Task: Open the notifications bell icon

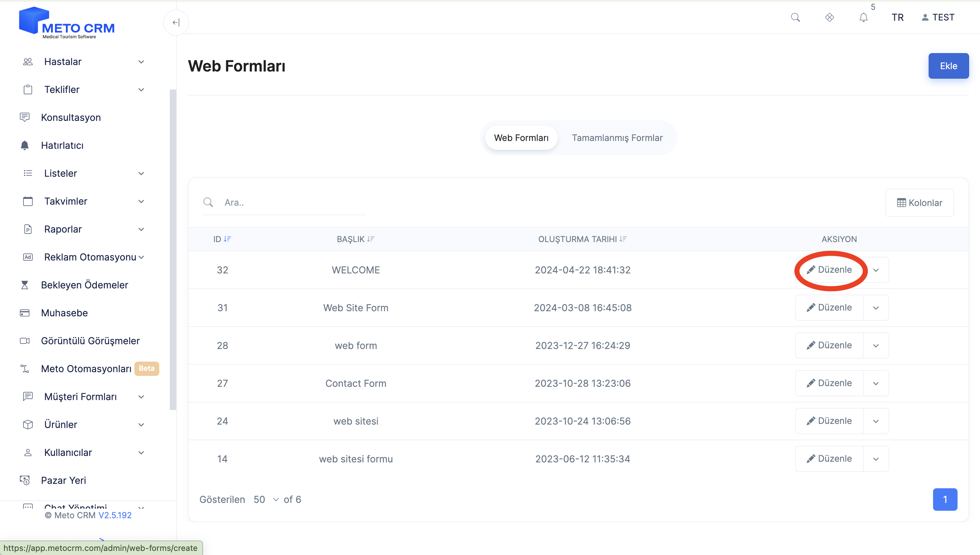Action: coord(863,17)
